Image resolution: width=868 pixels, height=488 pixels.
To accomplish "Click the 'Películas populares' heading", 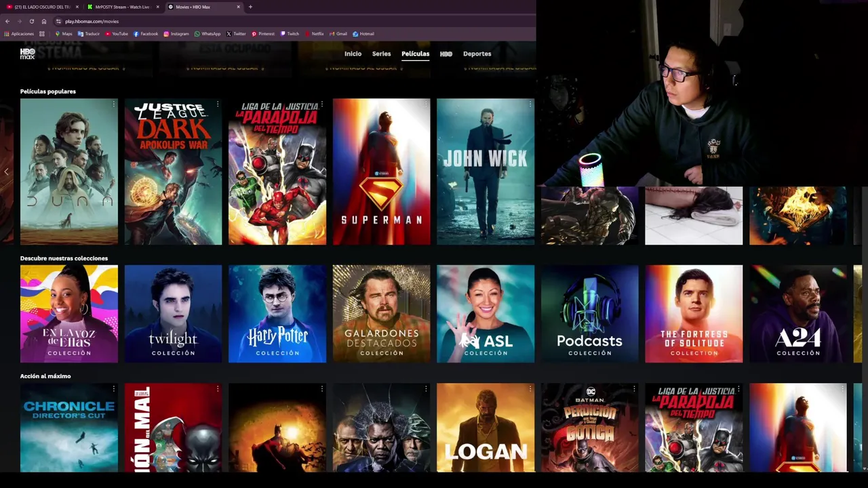I will (48, 91).
